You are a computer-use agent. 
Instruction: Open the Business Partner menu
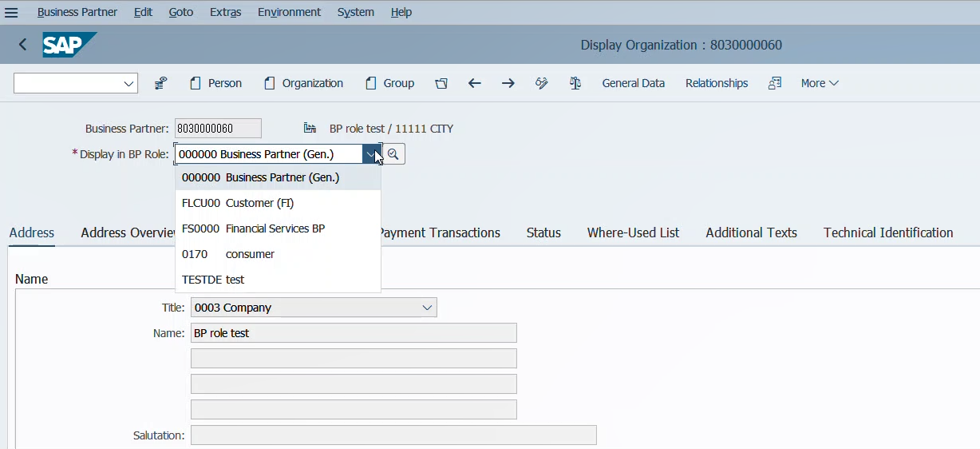[77, 12]
